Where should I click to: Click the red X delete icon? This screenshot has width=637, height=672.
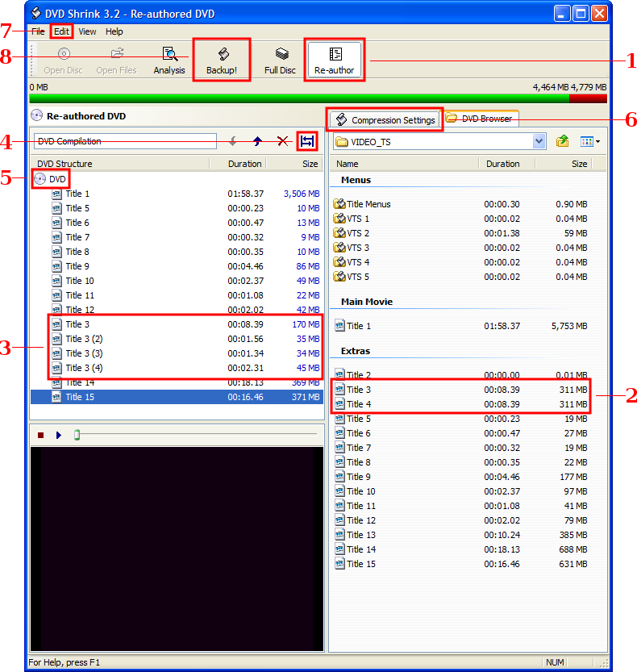click(282, 141)
